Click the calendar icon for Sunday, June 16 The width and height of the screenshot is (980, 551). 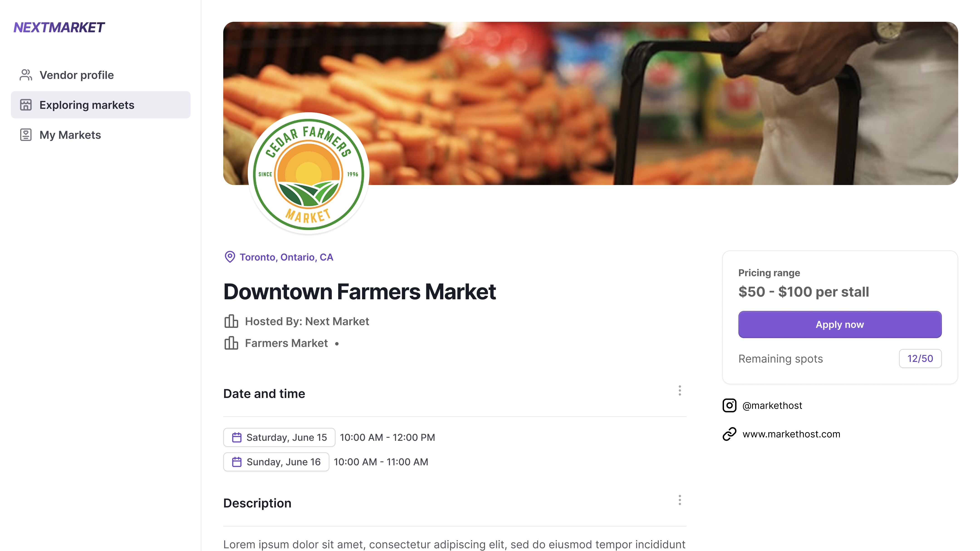[x=237, y=462]
